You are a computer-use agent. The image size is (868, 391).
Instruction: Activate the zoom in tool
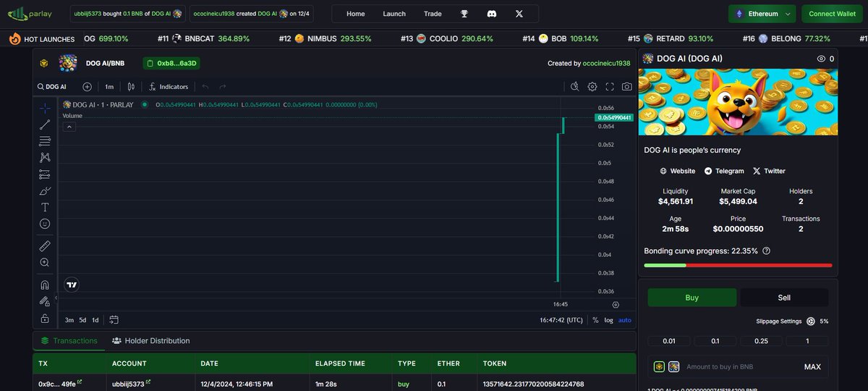coord(45,263)
